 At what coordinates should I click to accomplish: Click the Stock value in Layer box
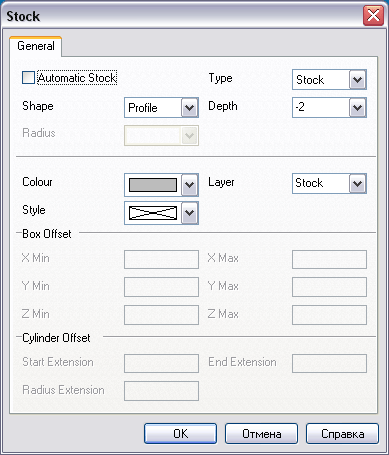[321, 183]
